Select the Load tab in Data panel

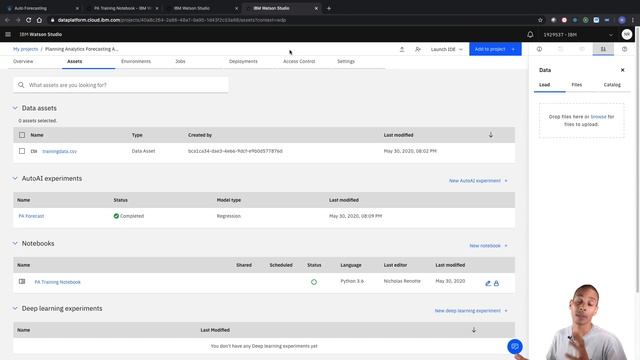(544, 85)
